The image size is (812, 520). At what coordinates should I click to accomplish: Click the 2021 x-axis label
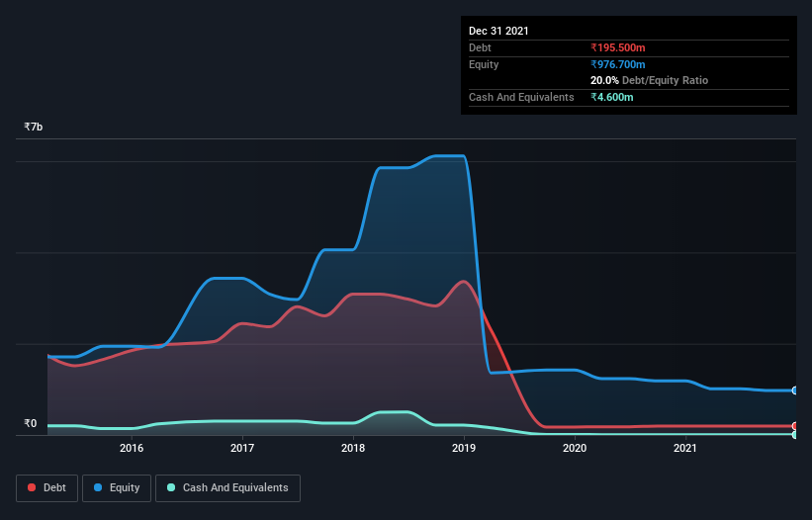click(685, 448)
